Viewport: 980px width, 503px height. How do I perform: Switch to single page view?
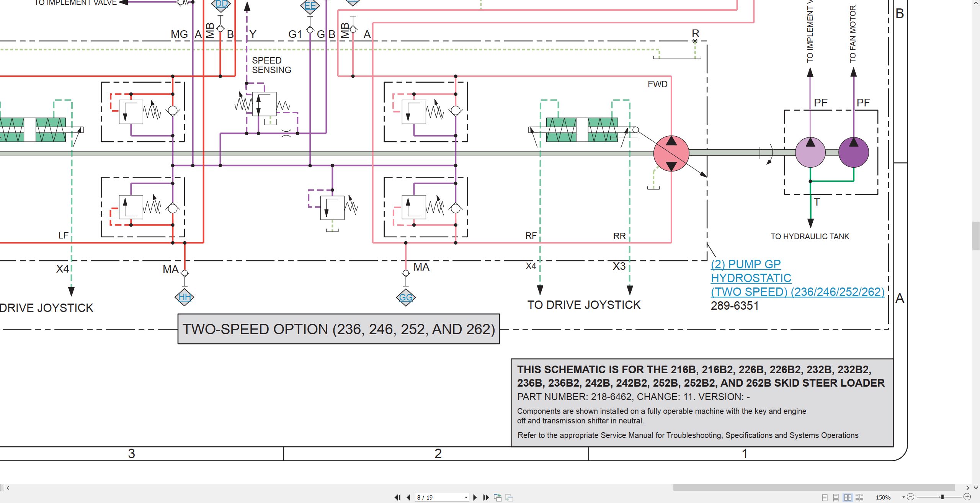coord(825,497)
